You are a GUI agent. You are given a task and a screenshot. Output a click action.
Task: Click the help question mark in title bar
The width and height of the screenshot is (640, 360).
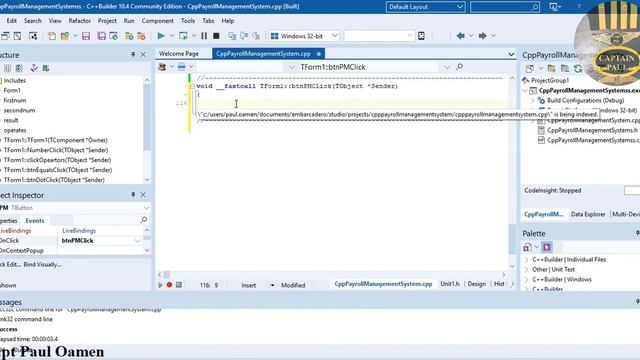[578, 7]
